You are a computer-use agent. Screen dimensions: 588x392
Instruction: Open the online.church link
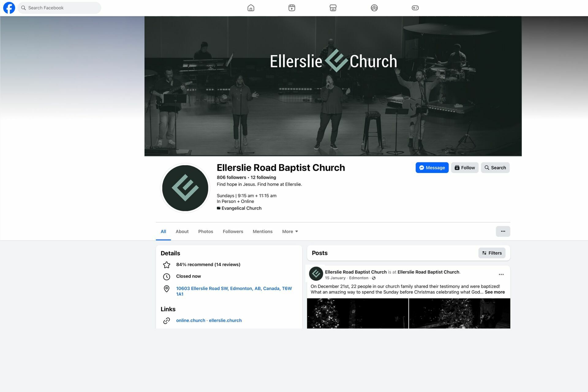(190, 320)
